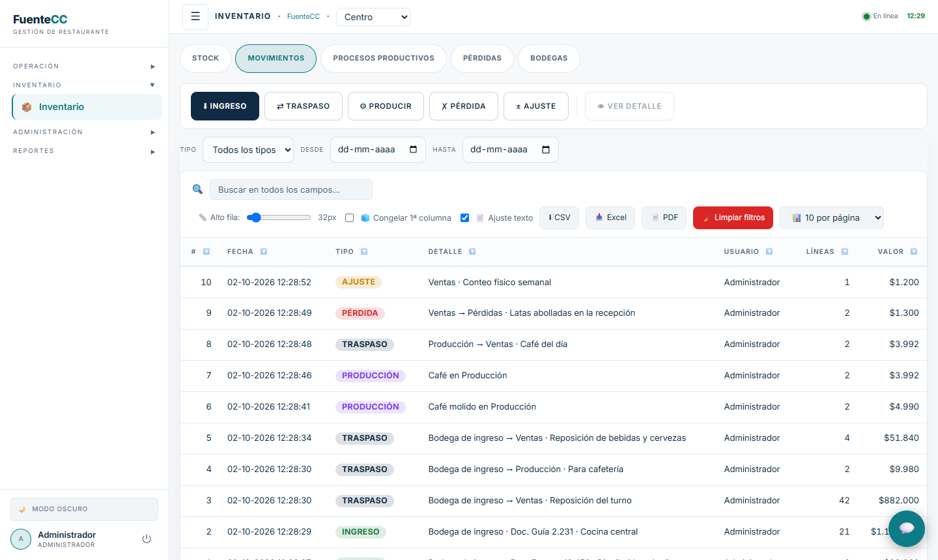Open filter on USUARIO column
The image size is (938, 560).
(x=769, y=251)
